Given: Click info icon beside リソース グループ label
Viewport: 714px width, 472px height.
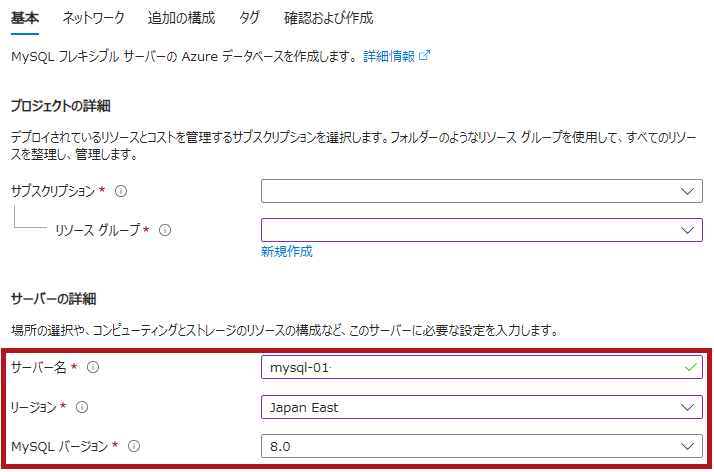Looking at the screenshot, I should click(x=166, y=230).
